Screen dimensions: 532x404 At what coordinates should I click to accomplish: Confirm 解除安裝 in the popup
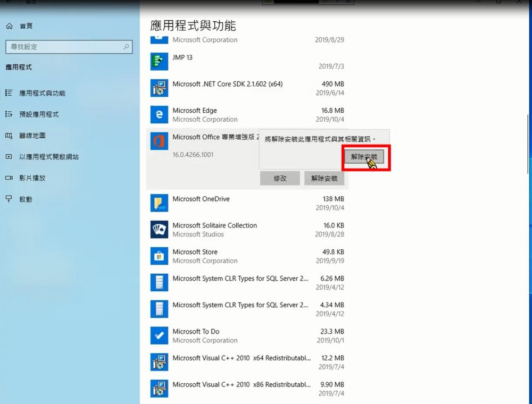click(x=364, y=157)
